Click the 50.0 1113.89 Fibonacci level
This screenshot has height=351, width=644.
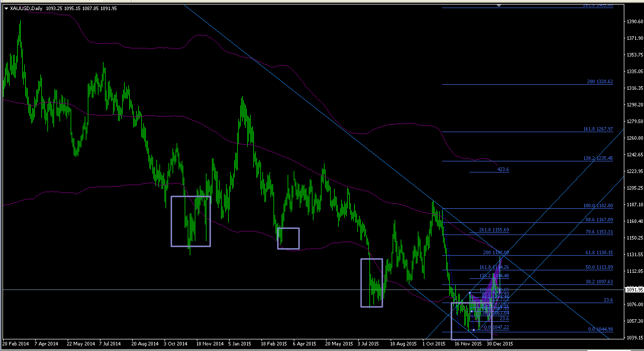[x=599, y=267]
